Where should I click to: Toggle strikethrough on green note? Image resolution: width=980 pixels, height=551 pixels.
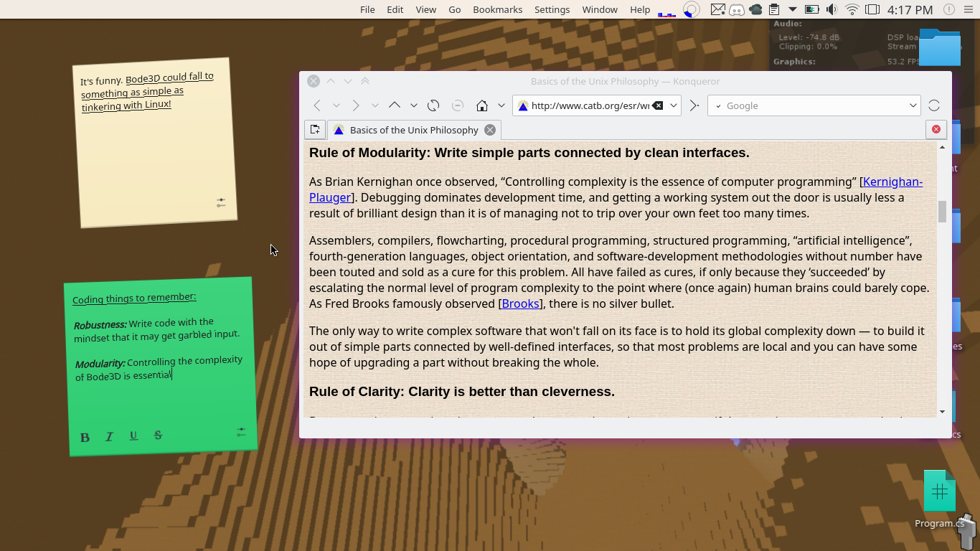[x=158, y=435]
